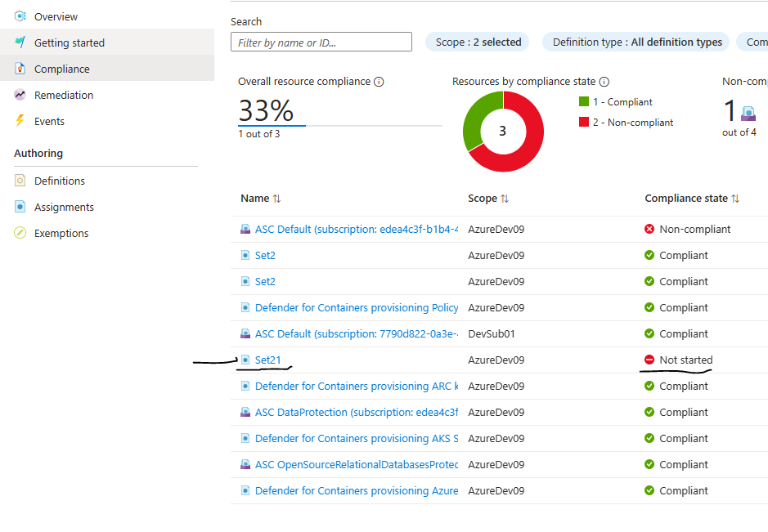The width and height of the screenshot is (768, 532).
Task: Open Getting started page
Action: (69, 43)
